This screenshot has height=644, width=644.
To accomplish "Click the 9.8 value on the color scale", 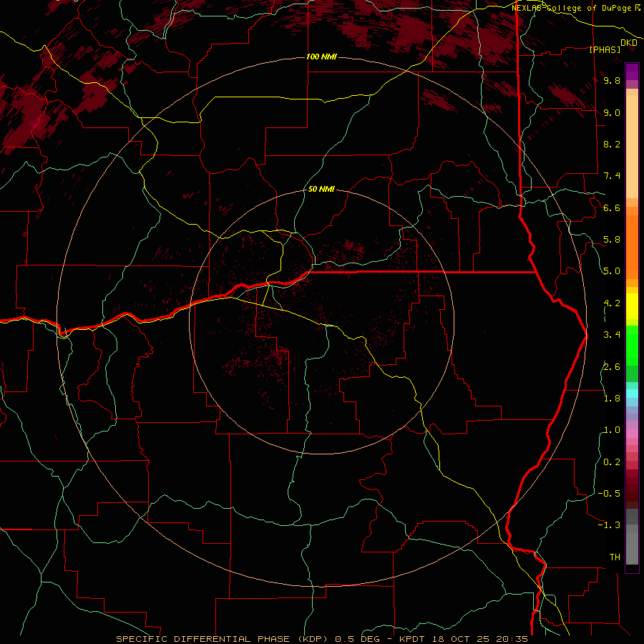I will coord(612,80).
